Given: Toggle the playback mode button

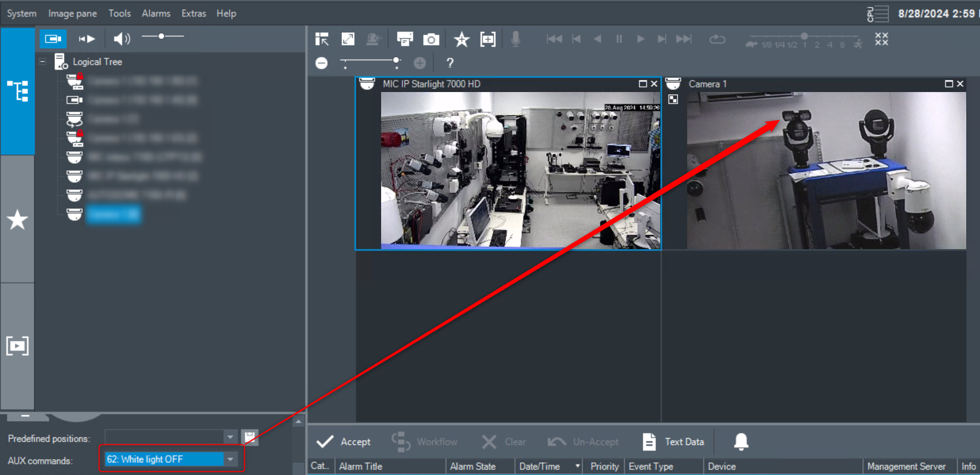Looking at the screenshot, I should [x=87, y=39].
